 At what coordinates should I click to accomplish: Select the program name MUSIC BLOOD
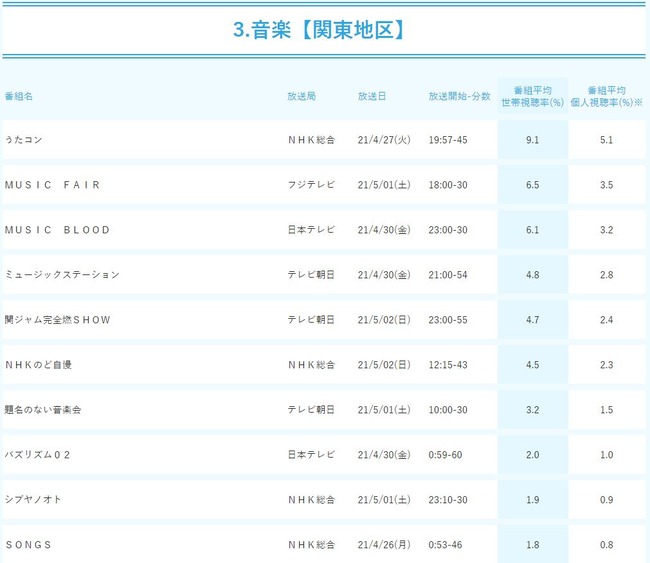pyautogui.click(x=58, y=230)
